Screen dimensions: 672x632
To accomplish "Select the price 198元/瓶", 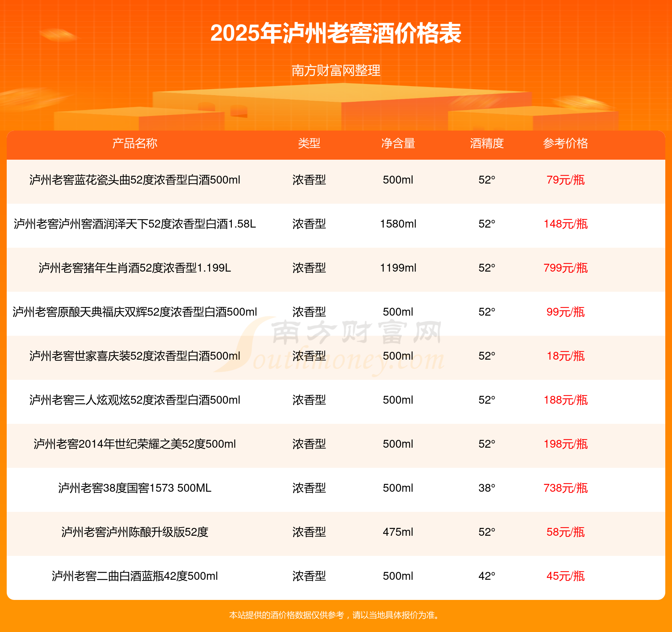I will [566, 444].
